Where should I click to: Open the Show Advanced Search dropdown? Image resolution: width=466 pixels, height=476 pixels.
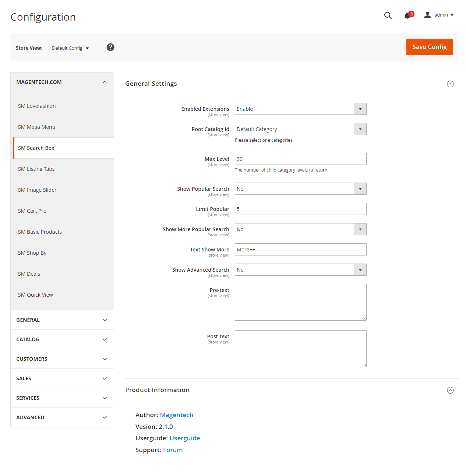point(301,270)
